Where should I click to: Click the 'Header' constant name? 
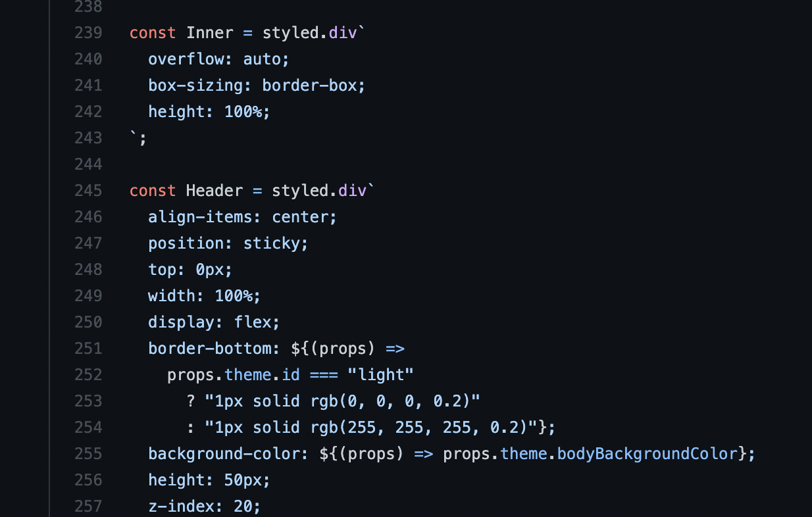(x=215, y=191)
